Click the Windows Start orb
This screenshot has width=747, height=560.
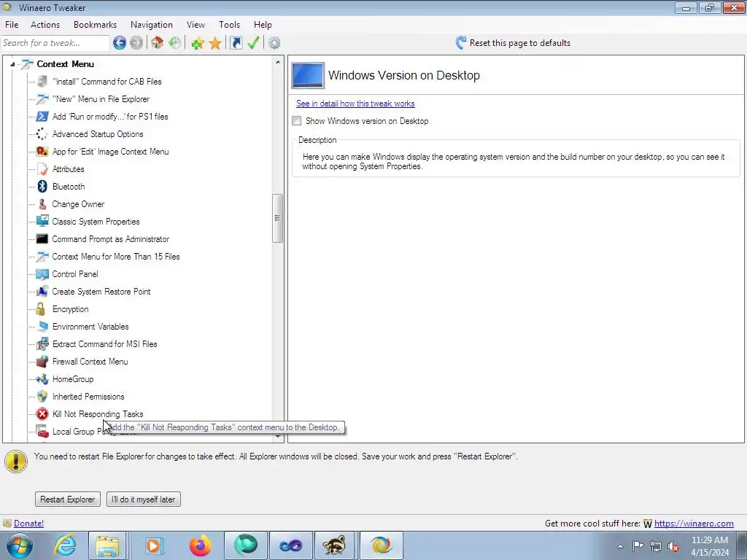tap(20, 545)
